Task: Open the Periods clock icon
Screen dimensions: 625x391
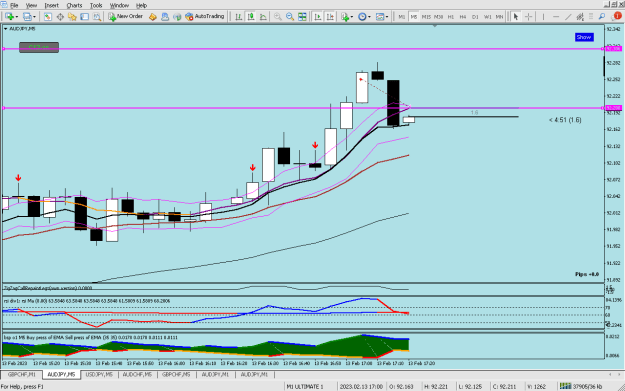Action: (362, 16)
